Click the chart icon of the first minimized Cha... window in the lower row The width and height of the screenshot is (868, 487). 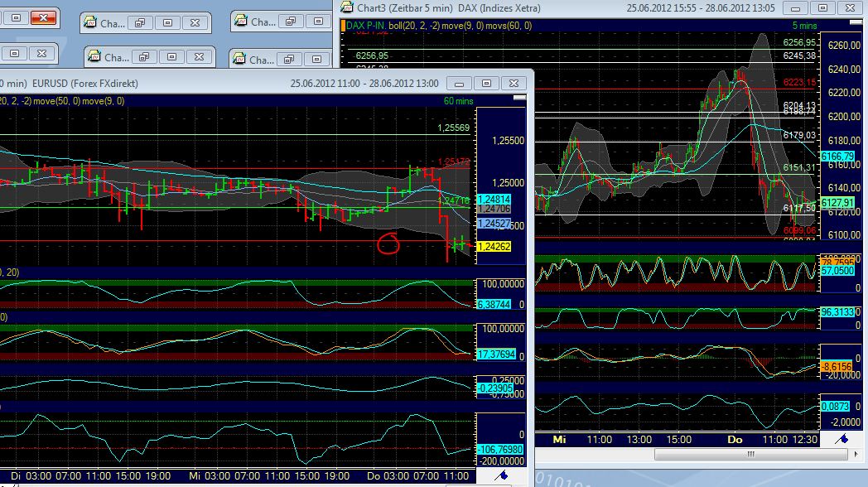[94, 57]
